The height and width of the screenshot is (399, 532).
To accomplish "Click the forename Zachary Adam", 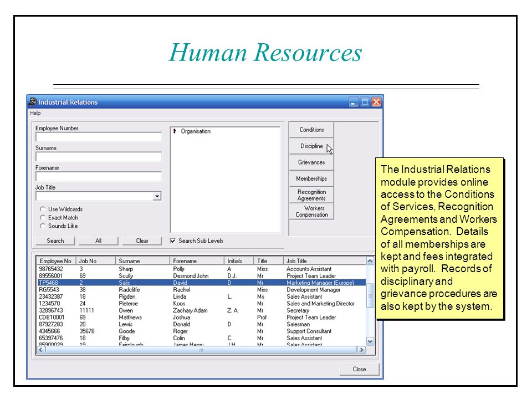I will 190,310.
